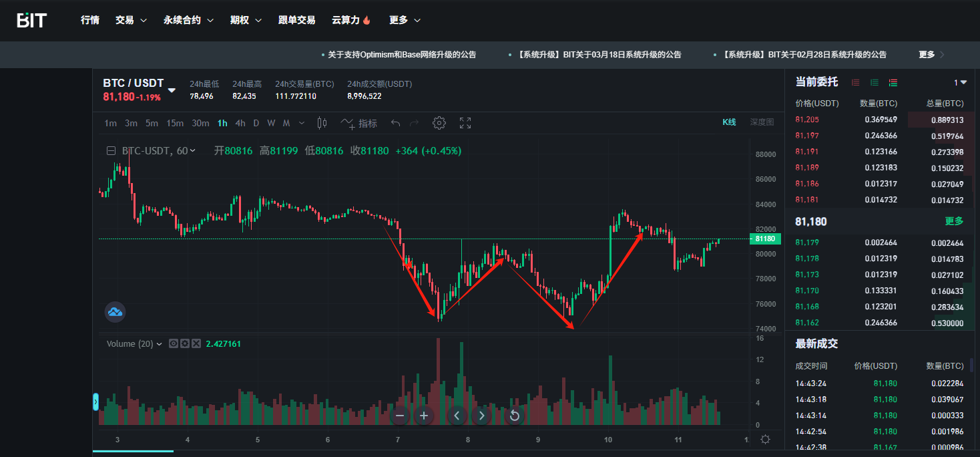Open Volume indicator settings gear
This screenshot has width=980, height=457.
click(185, 343)
